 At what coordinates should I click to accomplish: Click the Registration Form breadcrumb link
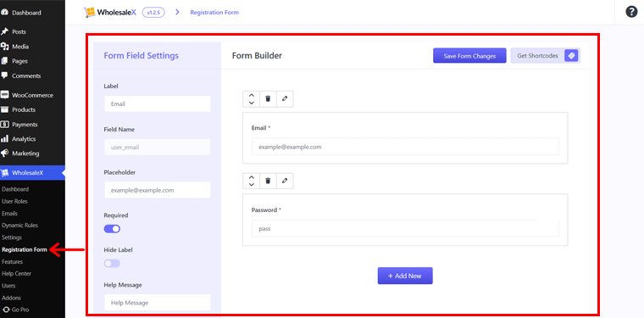click(x=214, y=13)
